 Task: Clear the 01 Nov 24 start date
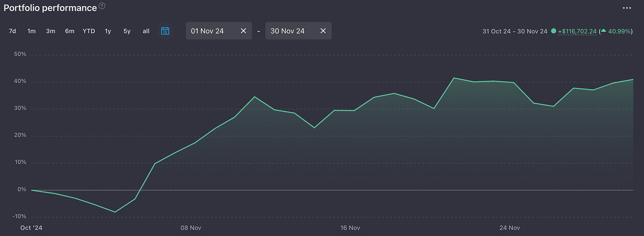tap(243, 31)
